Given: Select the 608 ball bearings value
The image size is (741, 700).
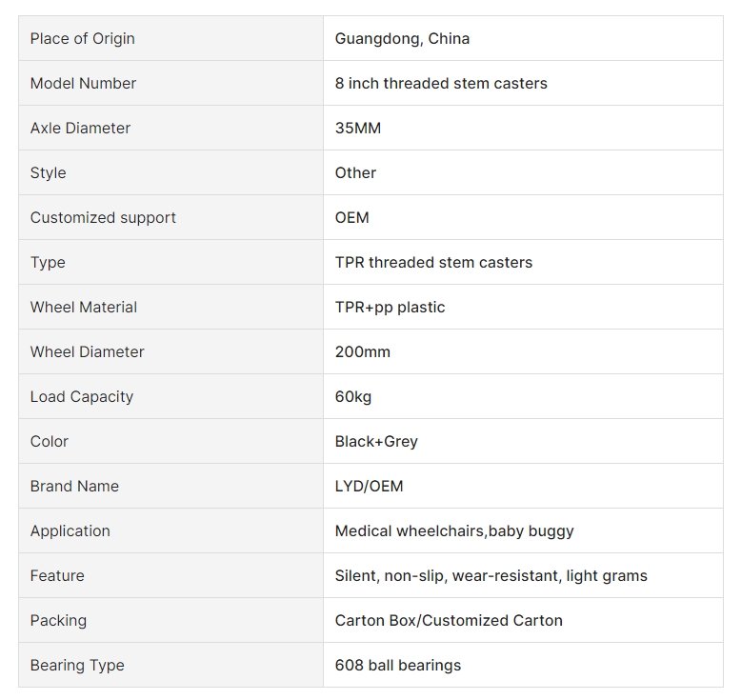Looking at the screenshot, I should (x=398, y=665).
